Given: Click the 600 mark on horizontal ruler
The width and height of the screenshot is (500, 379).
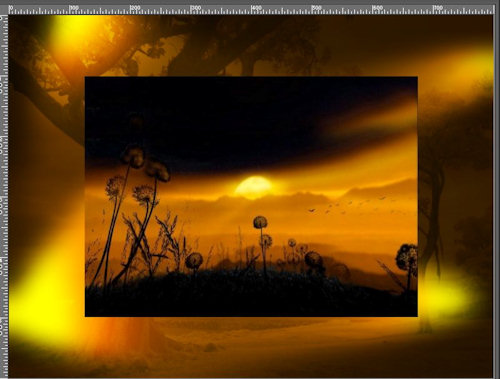Looking at the screenshot, I should point(377,8).
